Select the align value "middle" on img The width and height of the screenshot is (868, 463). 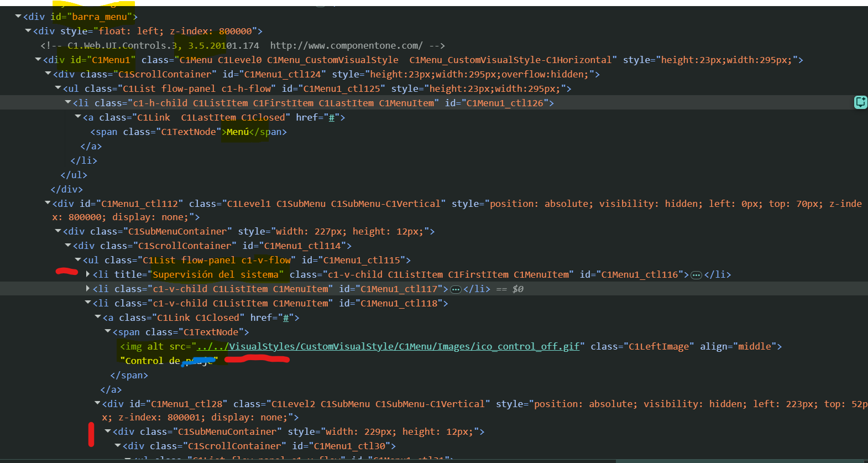coord(755,346)
